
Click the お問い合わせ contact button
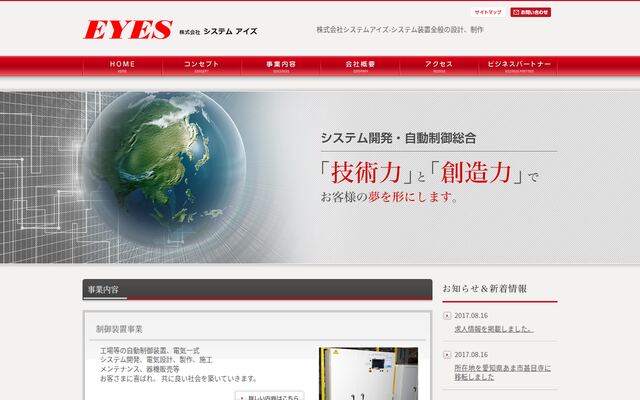point(530,12)
